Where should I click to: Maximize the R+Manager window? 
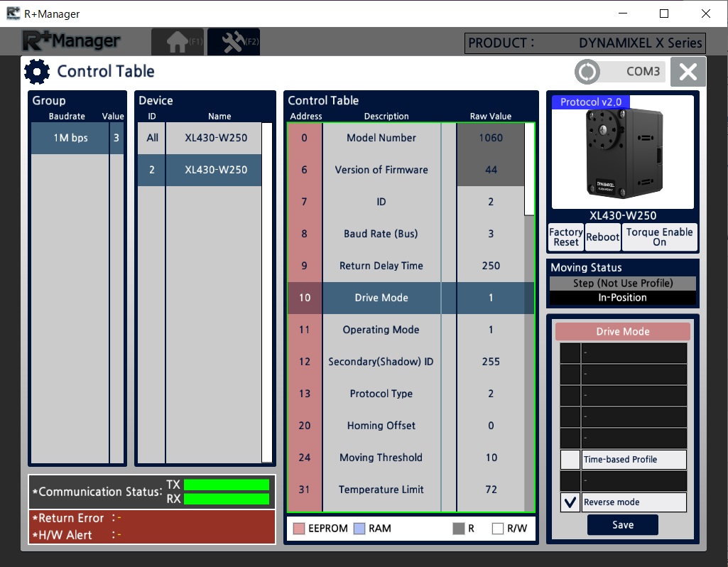point(664,13)
